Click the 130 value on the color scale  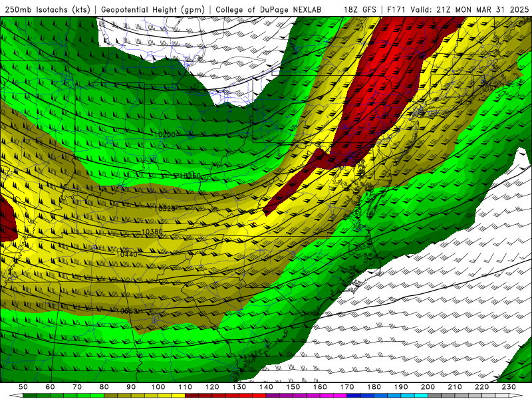click(x=239, y=387)
